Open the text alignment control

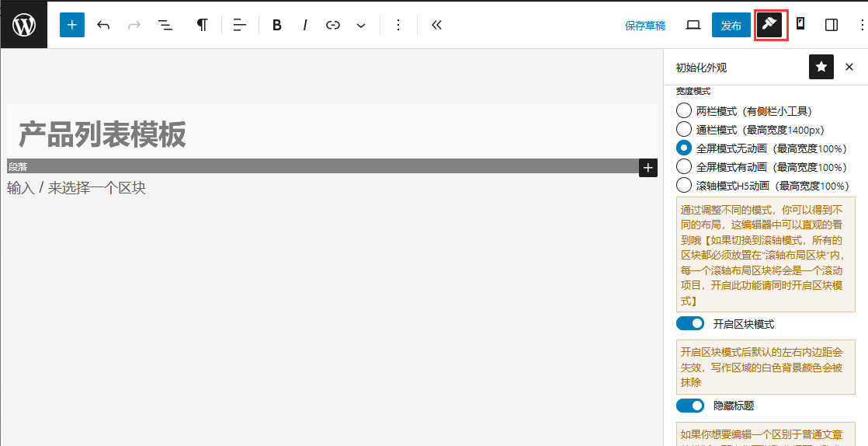pos(239,25)
